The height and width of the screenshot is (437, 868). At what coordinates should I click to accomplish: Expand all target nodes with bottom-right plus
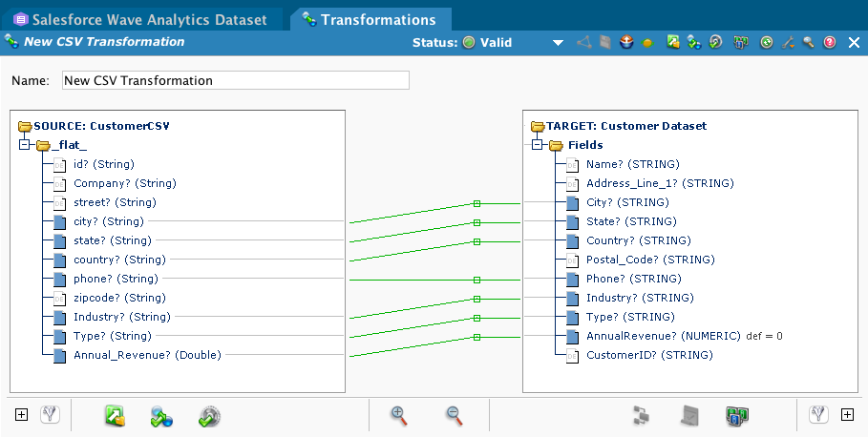pyautogui.click(x=846, y=415)
